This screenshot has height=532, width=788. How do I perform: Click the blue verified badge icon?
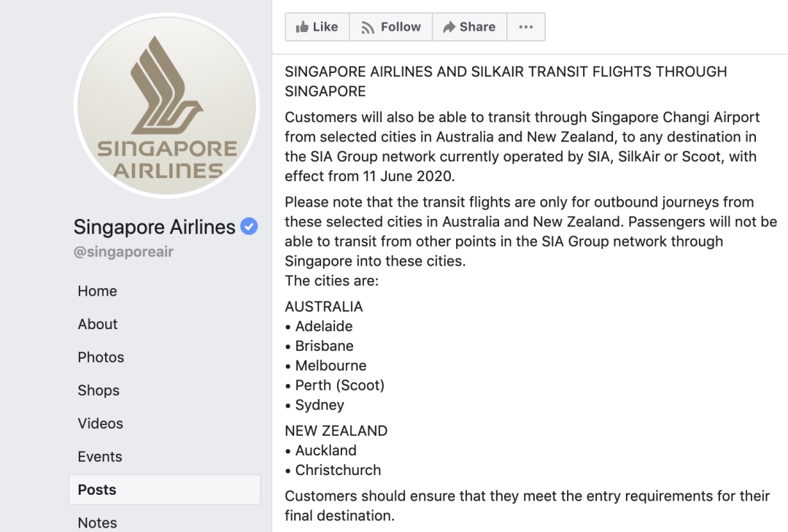(x=249, y=227)
